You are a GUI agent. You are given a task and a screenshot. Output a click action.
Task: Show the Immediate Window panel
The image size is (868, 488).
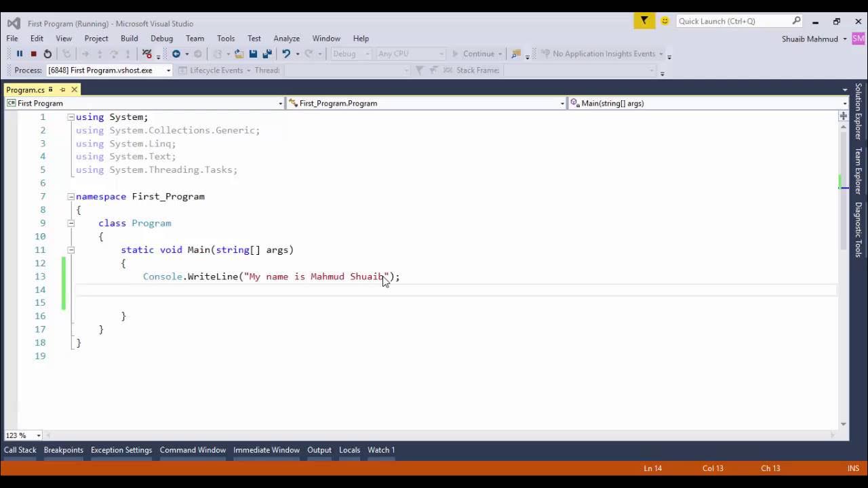click(266, 449)
